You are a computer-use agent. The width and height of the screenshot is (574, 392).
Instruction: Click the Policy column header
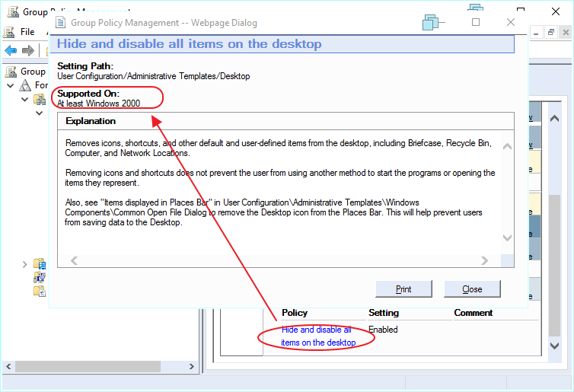tap(295, 313)
